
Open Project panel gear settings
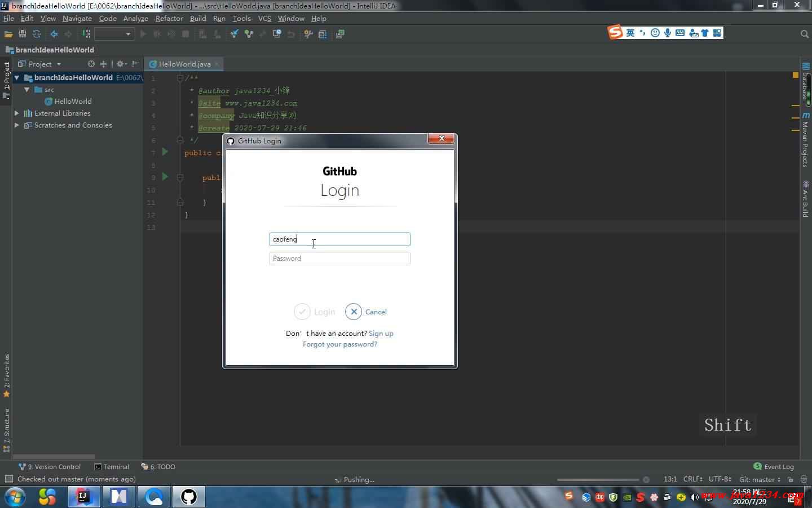[121, 64]
